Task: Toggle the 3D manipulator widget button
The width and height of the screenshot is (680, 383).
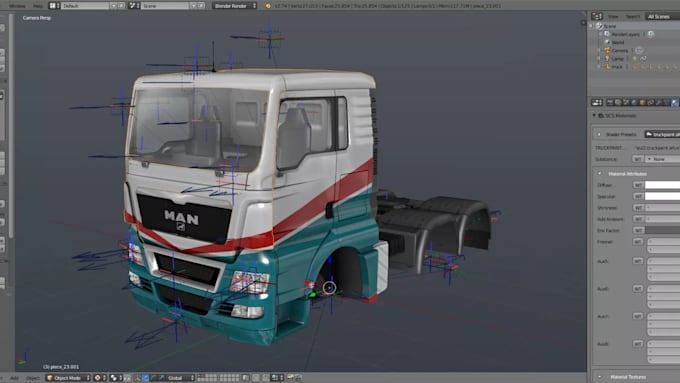Action: (x=137, y=378)
